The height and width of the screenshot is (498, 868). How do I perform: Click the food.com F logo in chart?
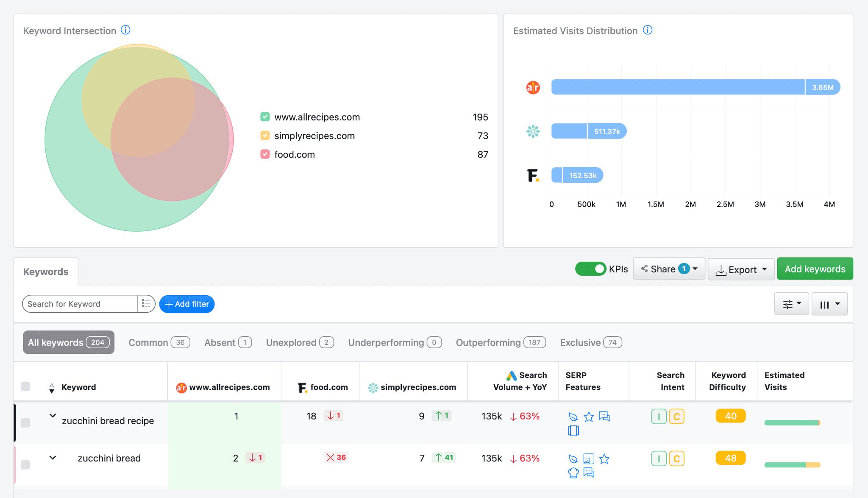click(533, 175)
